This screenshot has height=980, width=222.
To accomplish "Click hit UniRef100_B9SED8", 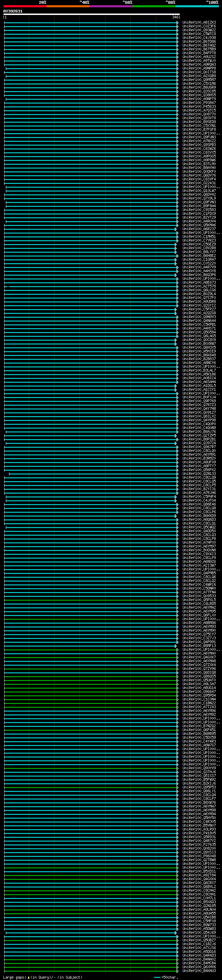I will (x=199, y=122).
